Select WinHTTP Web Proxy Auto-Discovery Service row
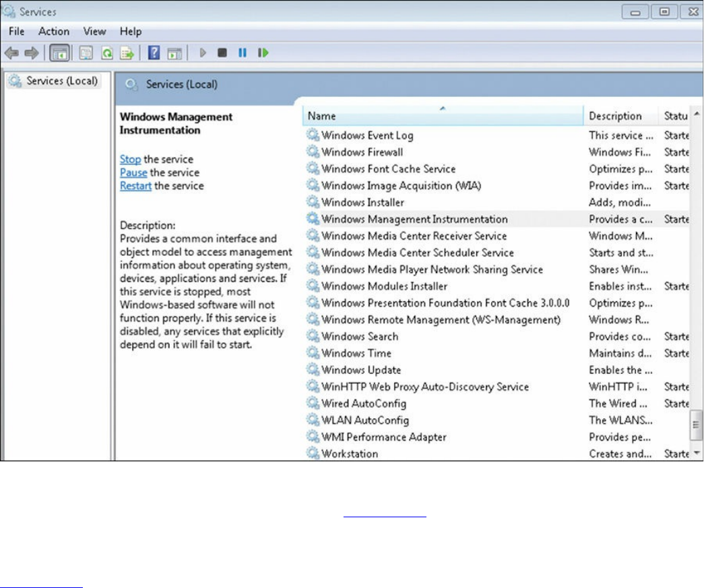This screenshot has height=588, width=704. [x=497, y=387]
